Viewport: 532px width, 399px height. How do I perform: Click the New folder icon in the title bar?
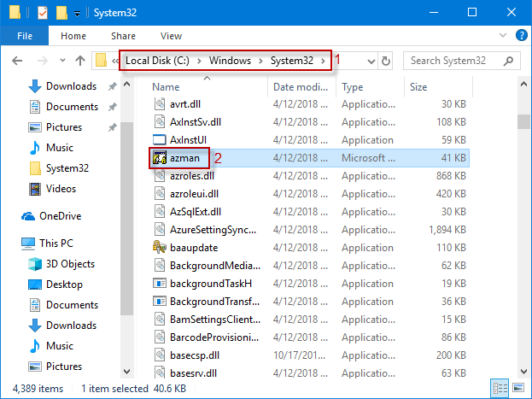61,13
